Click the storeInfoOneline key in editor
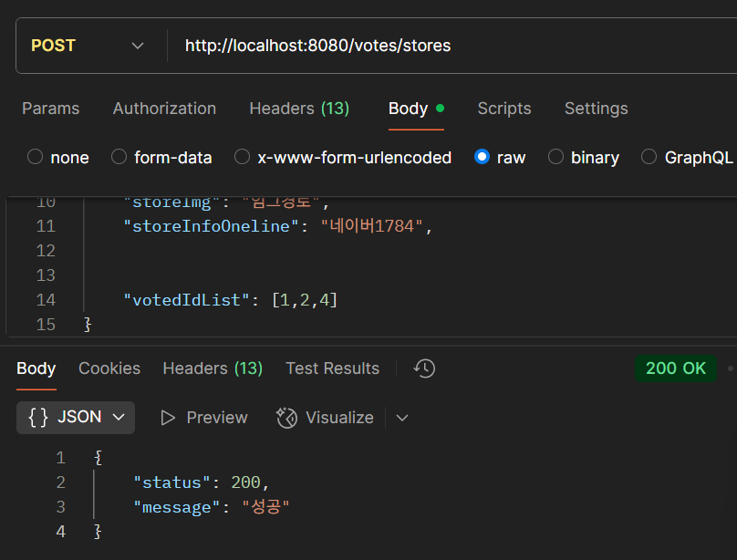This screenshot has width=737, height=560. coord(211,226)
